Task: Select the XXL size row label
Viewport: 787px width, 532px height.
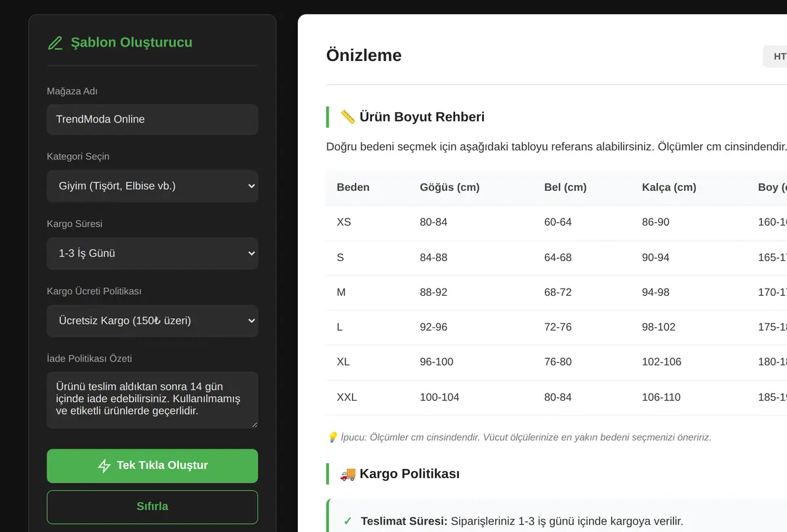Action: click(347, 398)
